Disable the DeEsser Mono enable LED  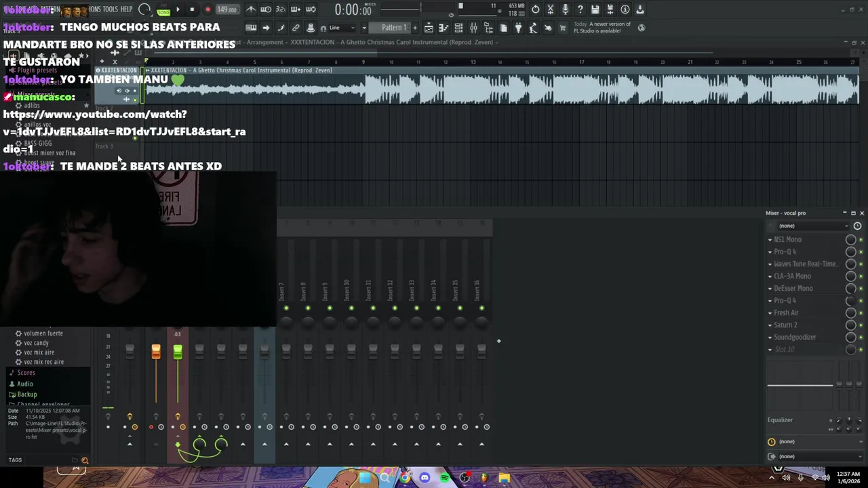click(861, 289)
